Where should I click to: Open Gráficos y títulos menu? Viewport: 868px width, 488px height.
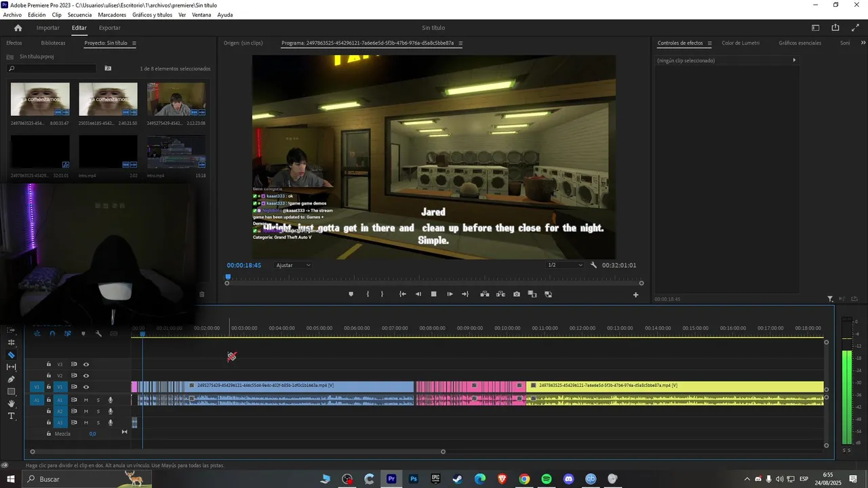(x=153, y=15)
